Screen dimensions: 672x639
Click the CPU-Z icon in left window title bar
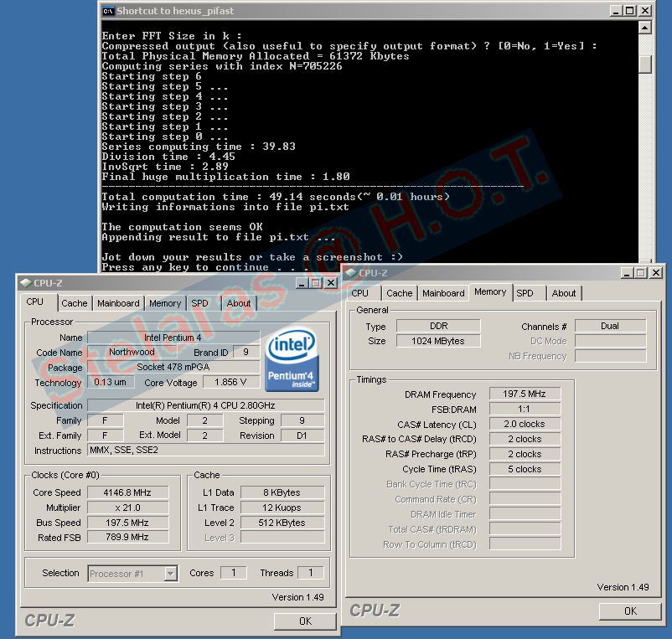26,283
